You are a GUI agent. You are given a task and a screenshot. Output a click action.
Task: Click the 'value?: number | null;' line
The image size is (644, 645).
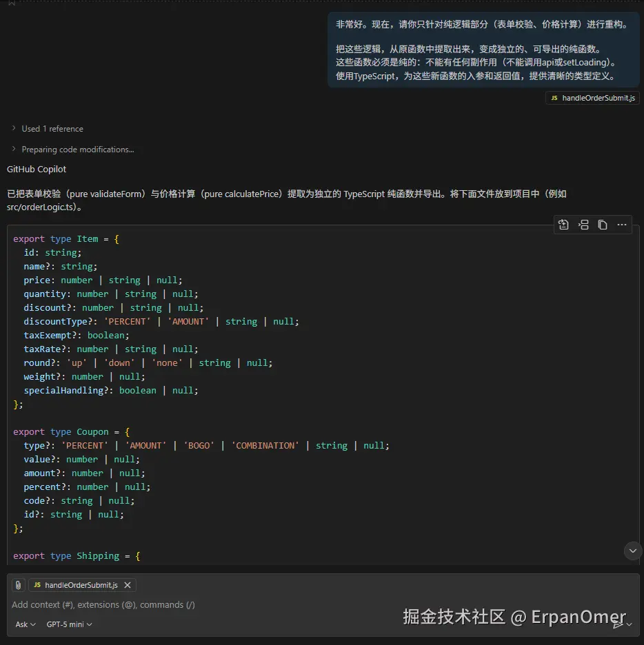coord(81,460)
